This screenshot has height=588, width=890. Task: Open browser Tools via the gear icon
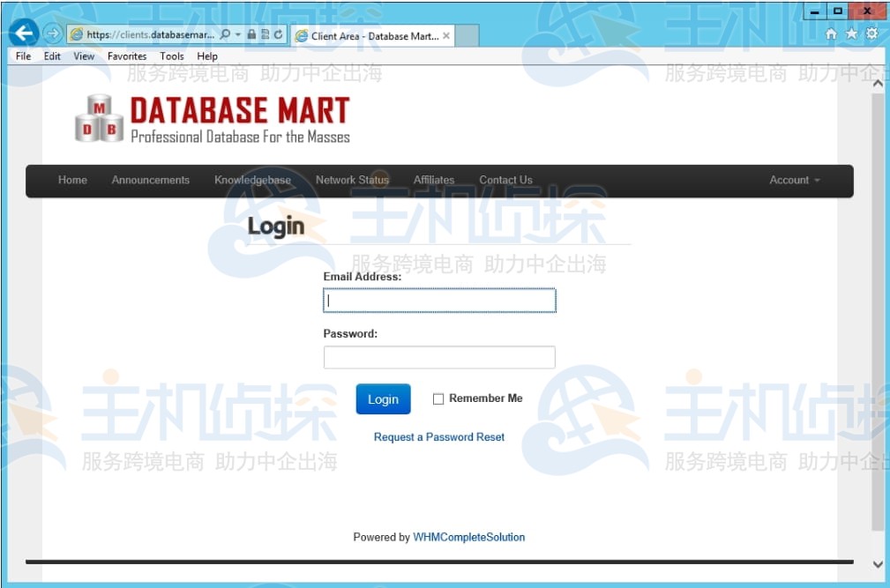871,32
